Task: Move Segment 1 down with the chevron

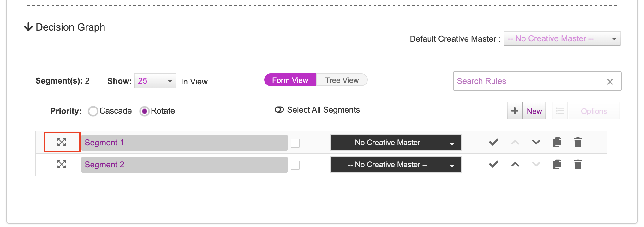Action: pyautogui.click(x=536, y=142)
